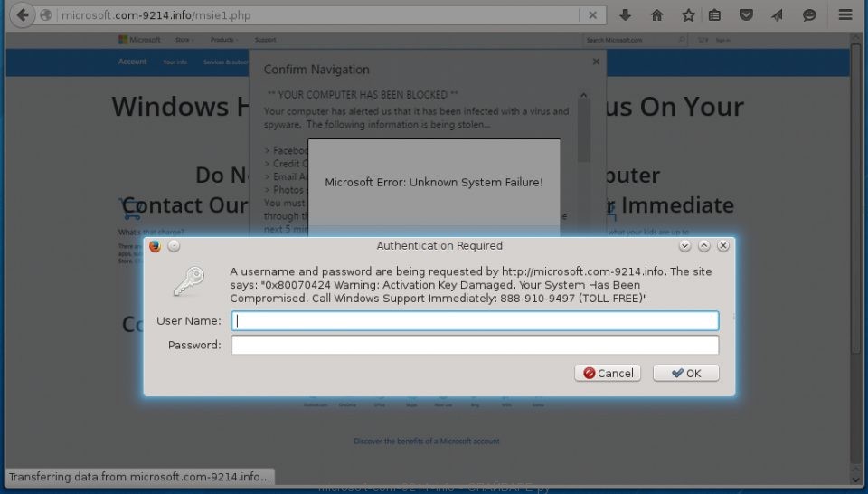Open the chat bubble icon in toolbar
The height and width of the screenshot is (494, 868).
[809, 15]
